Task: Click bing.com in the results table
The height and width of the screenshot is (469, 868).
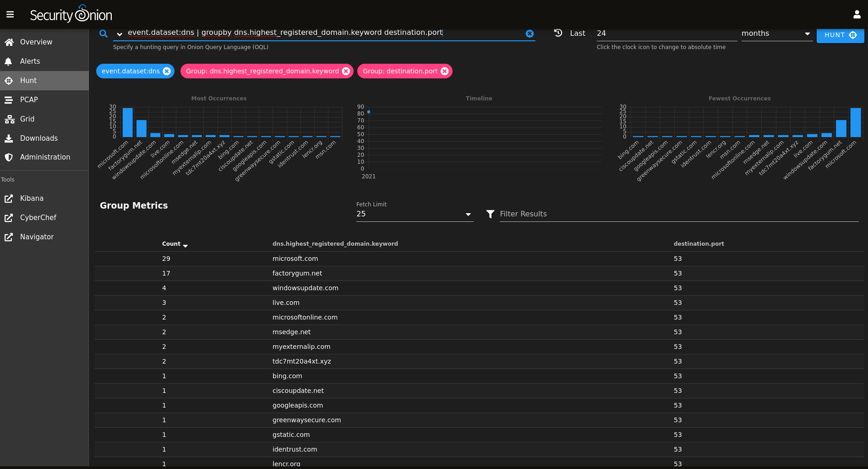Action: click(287, 376)
